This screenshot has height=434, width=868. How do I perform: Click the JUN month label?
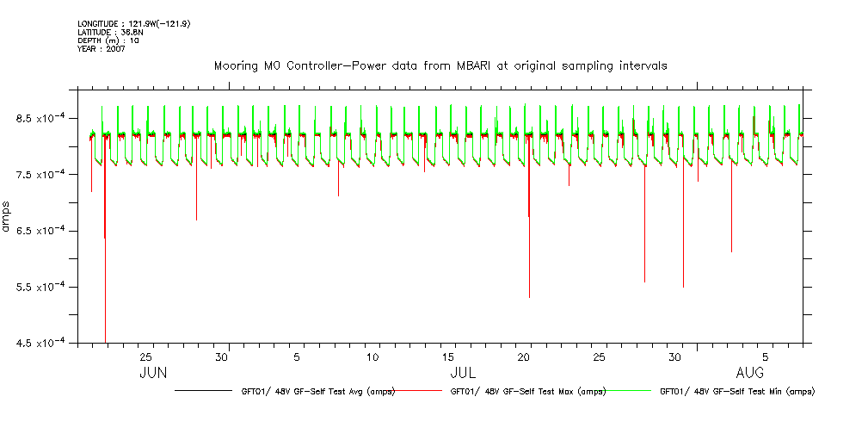153,373
